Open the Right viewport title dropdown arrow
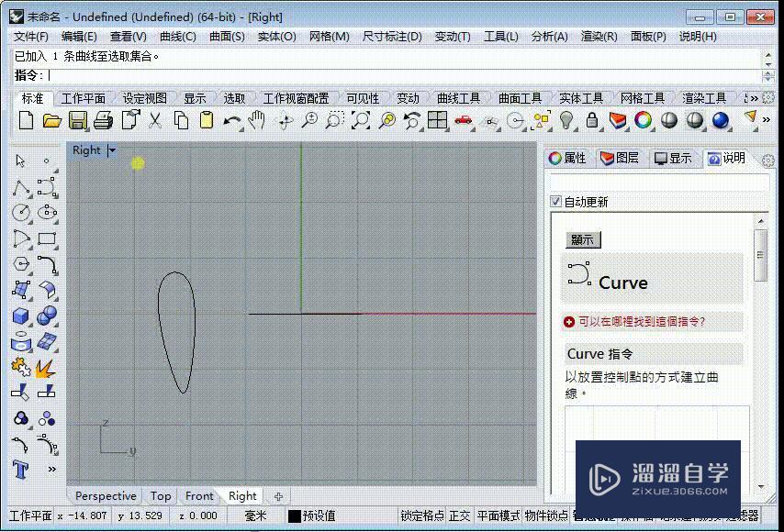The height and width of the screenshot is (532, 784). pos(112,150)
